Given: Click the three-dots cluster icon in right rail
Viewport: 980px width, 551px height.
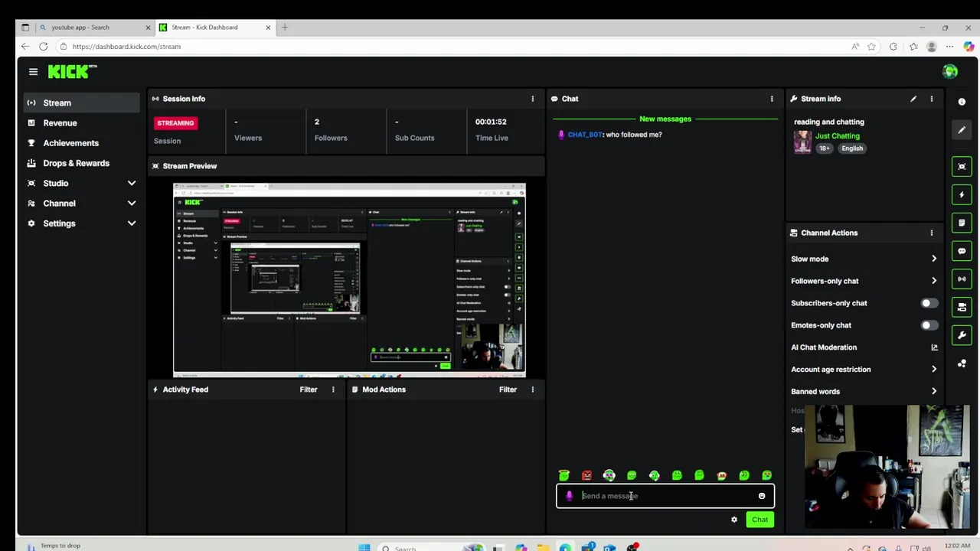Looking at the screenshot, I should tap(962, 364).
